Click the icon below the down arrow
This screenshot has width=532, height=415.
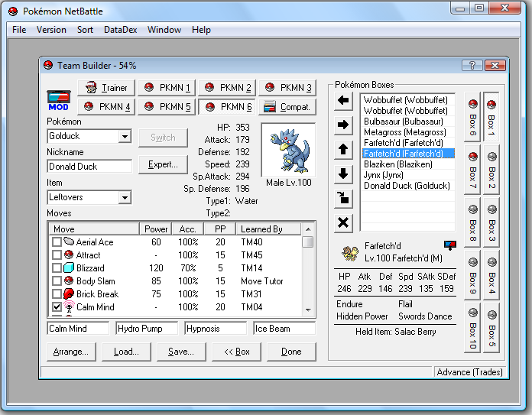[343, 199]
